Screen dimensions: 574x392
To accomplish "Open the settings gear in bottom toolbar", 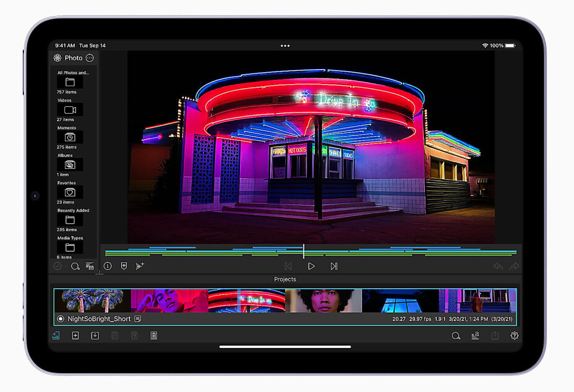I will pyautogui.click(x=514, y=336).
